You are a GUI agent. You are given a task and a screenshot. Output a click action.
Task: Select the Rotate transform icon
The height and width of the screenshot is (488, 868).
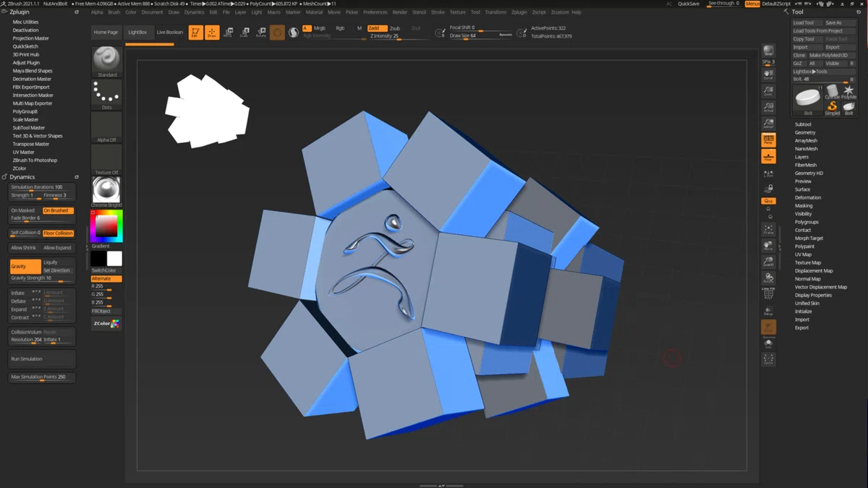pyautogui.click(x=261, y=33)
